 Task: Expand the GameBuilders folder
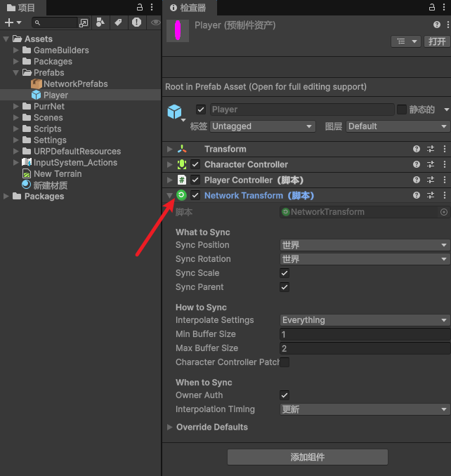click(15, 50)
